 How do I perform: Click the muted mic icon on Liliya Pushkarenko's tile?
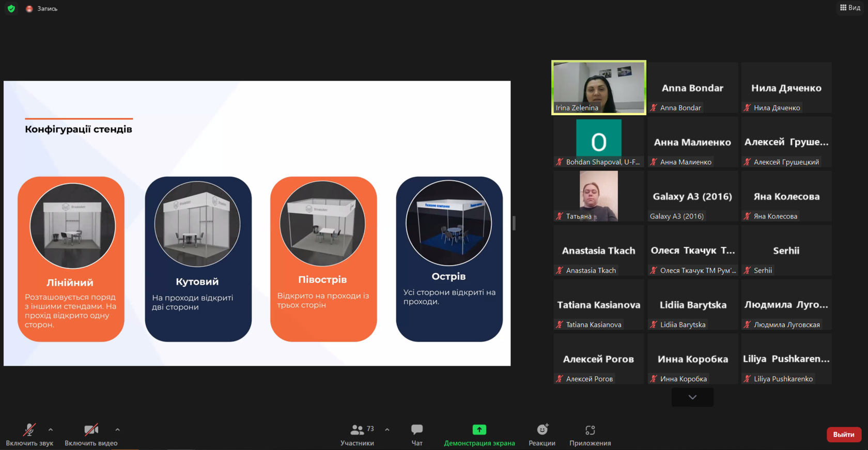747,379
